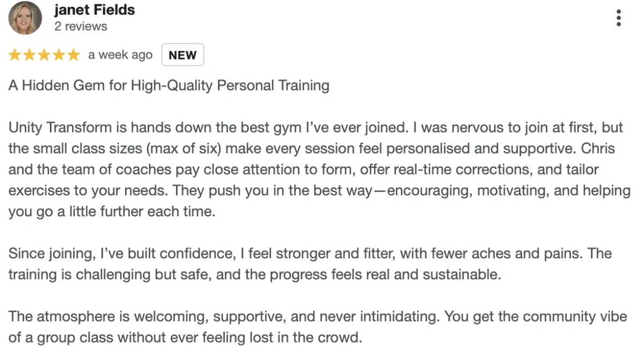Click the first gold rating star

(14, 55)
